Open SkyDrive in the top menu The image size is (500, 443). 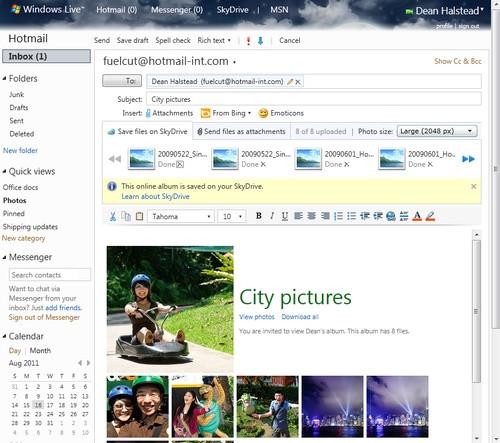click(232, 10)
